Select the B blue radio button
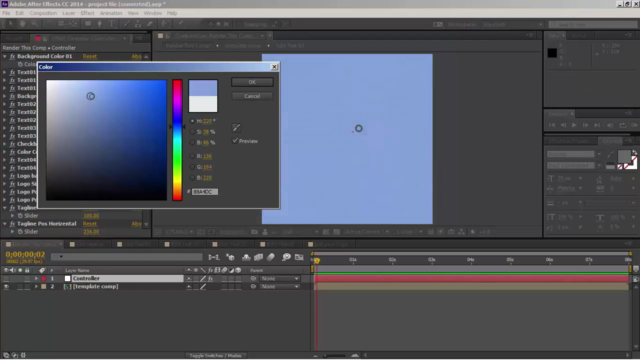 tap(192, 178)
